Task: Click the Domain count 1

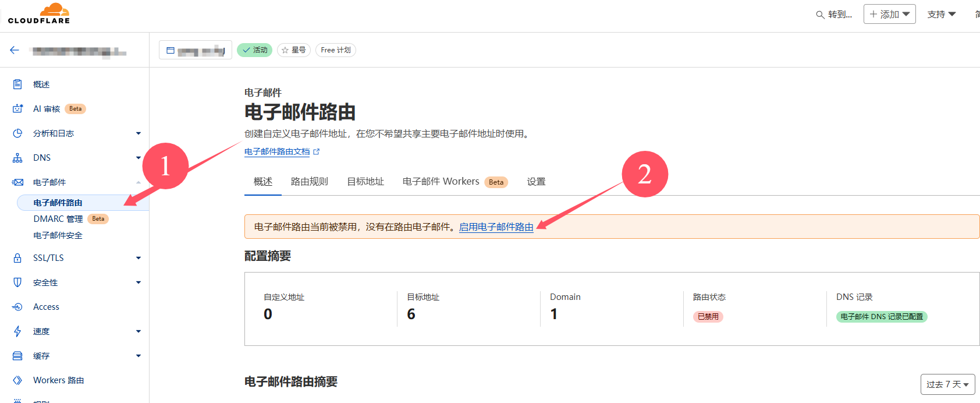Action: [554, 314]
